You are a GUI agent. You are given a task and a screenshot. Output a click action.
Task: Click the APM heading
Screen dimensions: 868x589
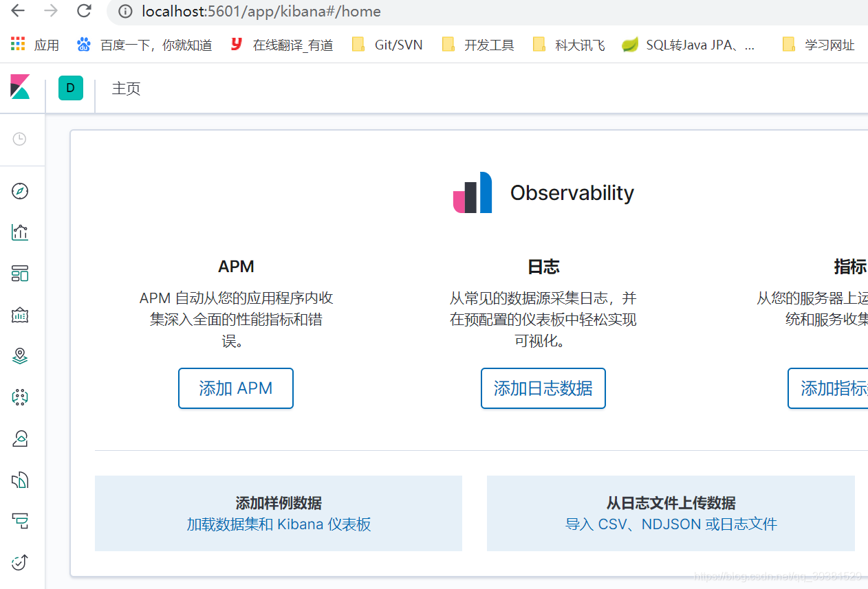click(x=236, y=267)
